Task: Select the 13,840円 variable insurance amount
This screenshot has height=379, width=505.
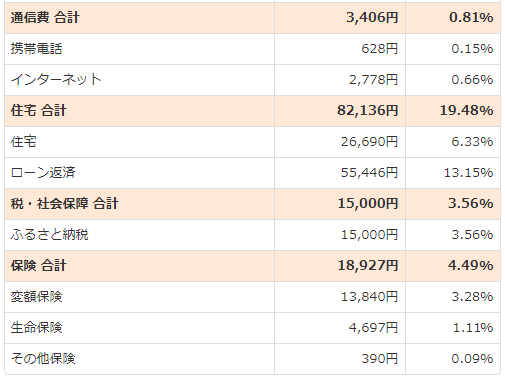Action: 369,297
